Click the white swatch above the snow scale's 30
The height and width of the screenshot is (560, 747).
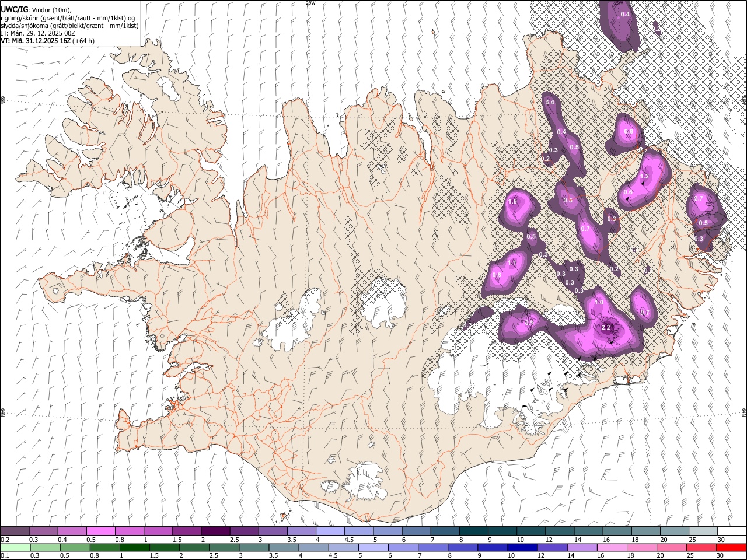coord(732,531)
